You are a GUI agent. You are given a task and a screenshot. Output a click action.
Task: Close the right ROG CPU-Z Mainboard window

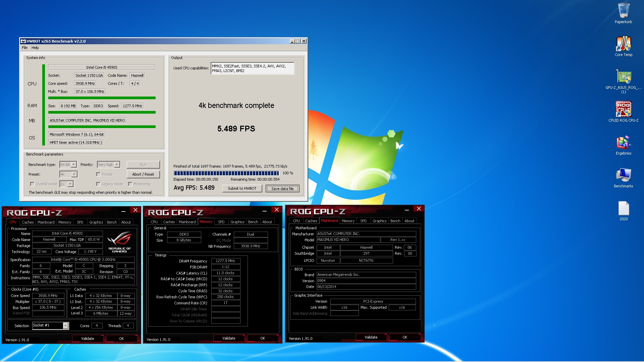(419, 209)
